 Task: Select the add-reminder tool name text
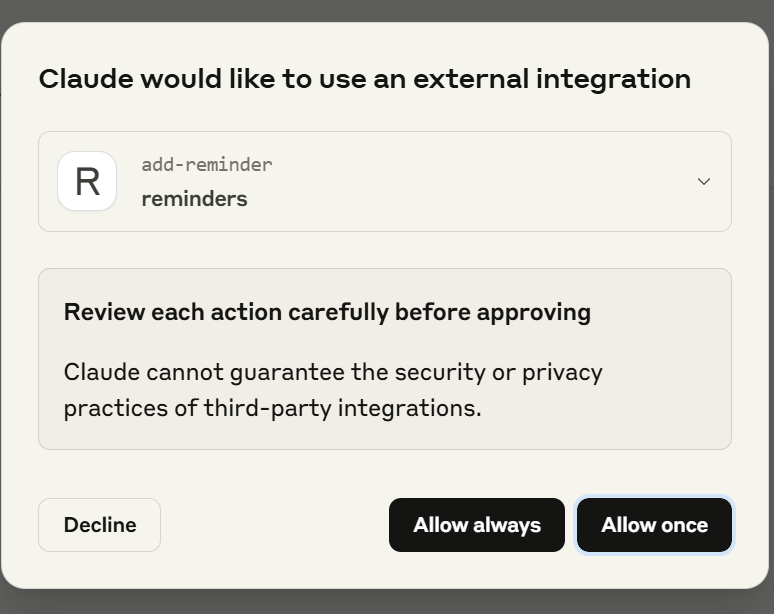click(x=207, y=164)
